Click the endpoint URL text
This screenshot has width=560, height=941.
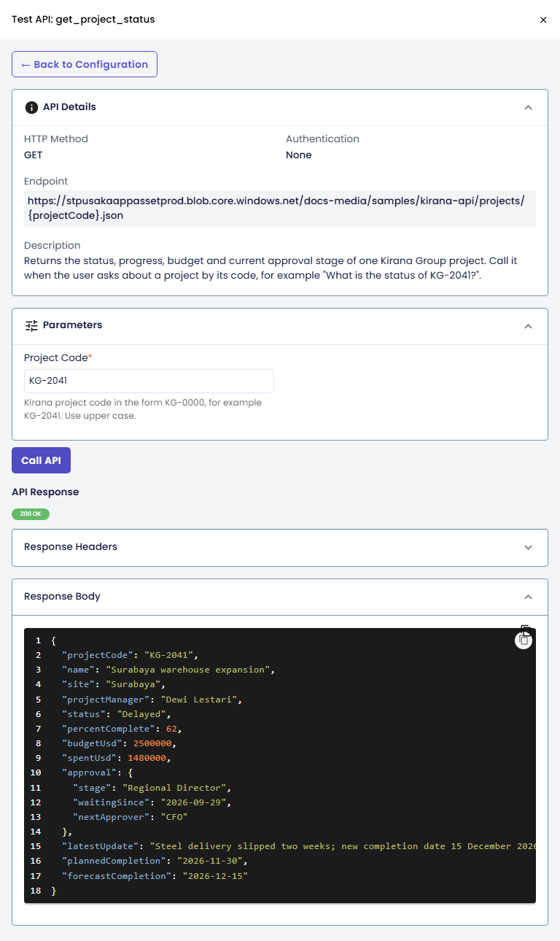[x=280, y=209]
